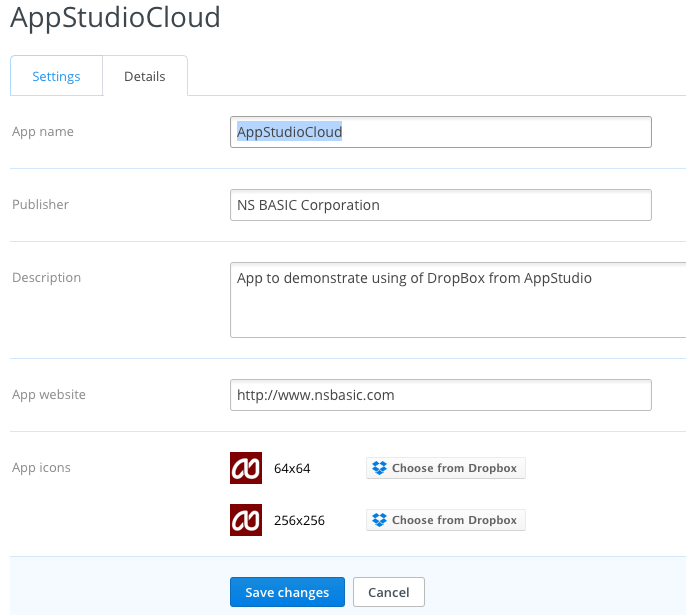The image size is (686, 615).
Task: Click the 'App name' label
Action: click(x=43, y=132)
